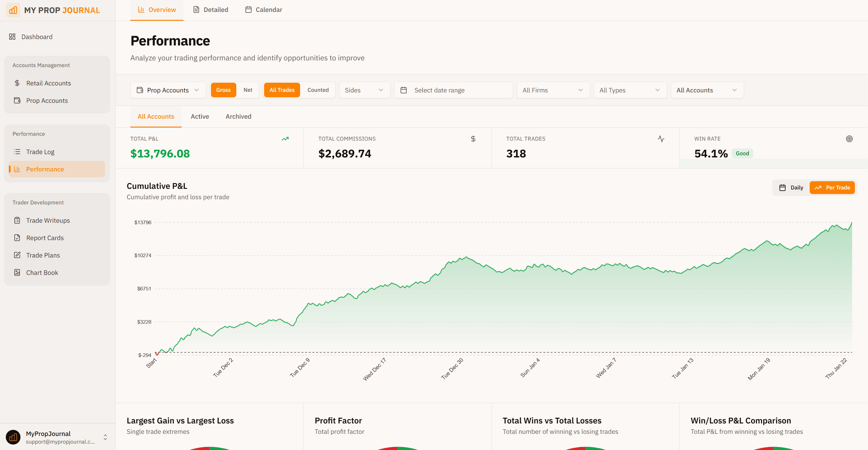Switch chart to Daily view

click(x=791, y=188)
